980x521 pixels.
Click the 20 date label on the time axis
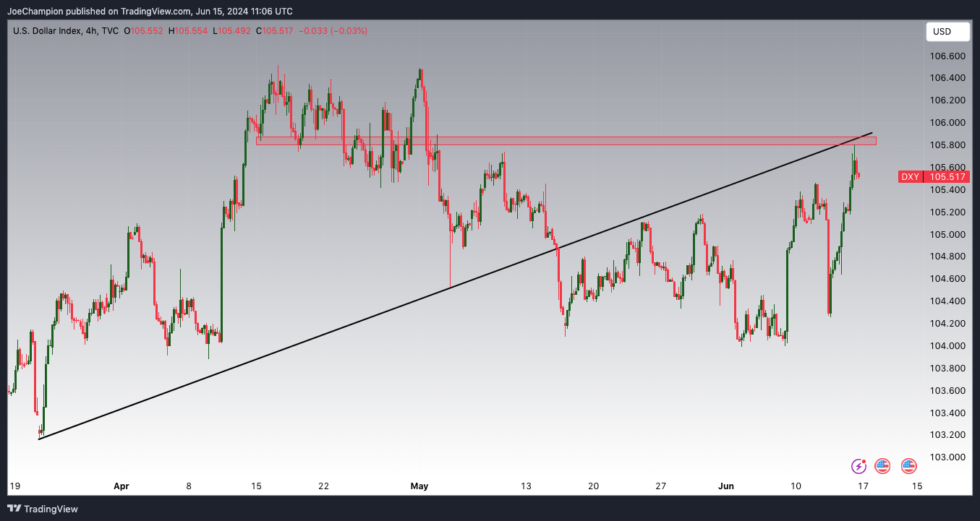click(594, 486)
